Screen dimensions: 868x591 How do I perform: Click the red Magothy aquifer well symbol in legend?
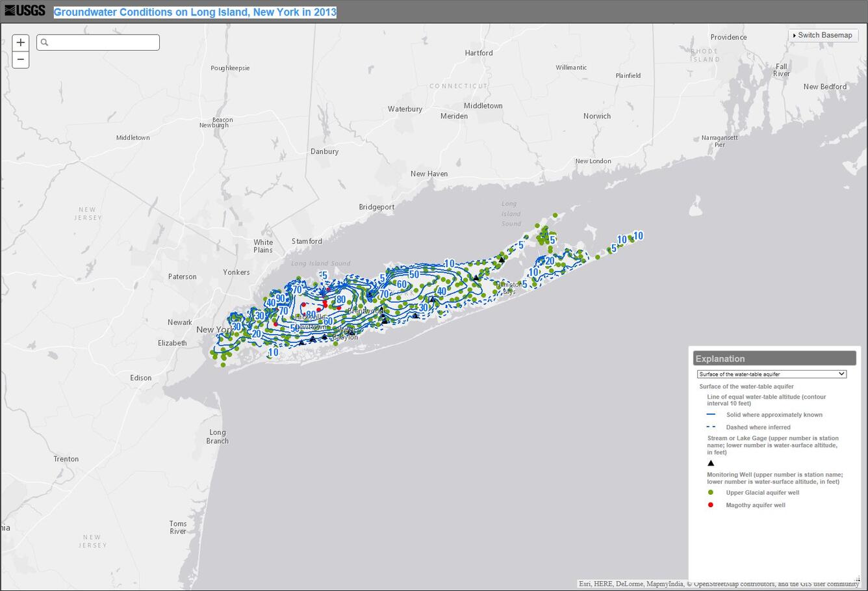pos(710,505)
